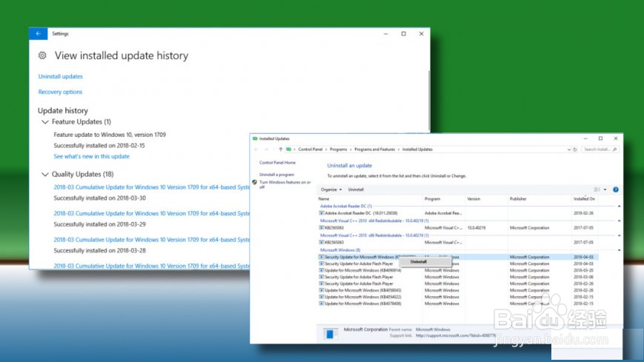Sort by the Version column header
This screenshot has width=644, height=362.
[474, 198]
